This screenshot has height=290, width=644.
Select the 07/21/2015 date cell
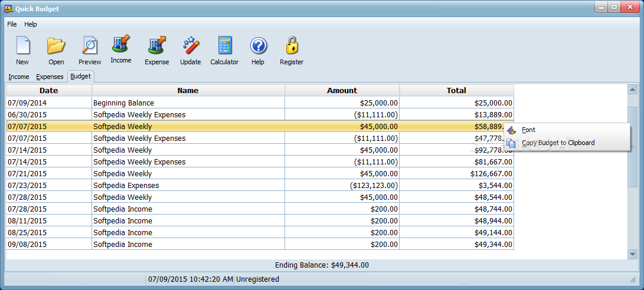49,173
